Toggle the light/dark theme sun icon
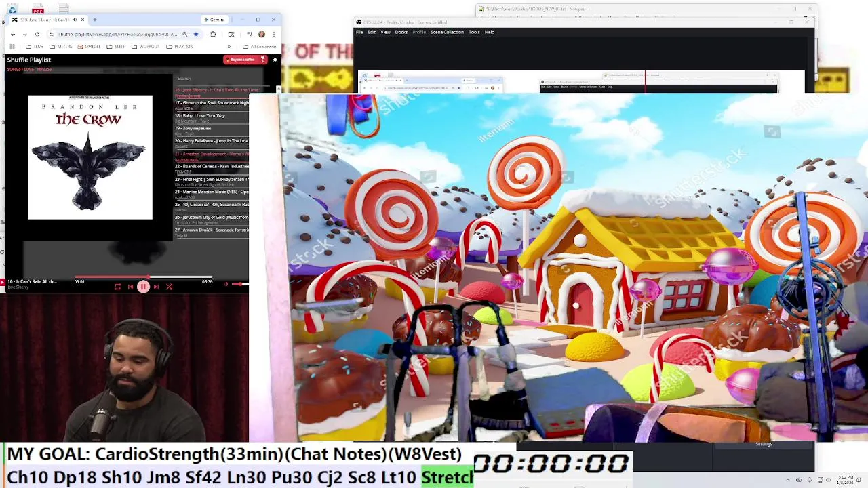 click(x=275, y=60)
